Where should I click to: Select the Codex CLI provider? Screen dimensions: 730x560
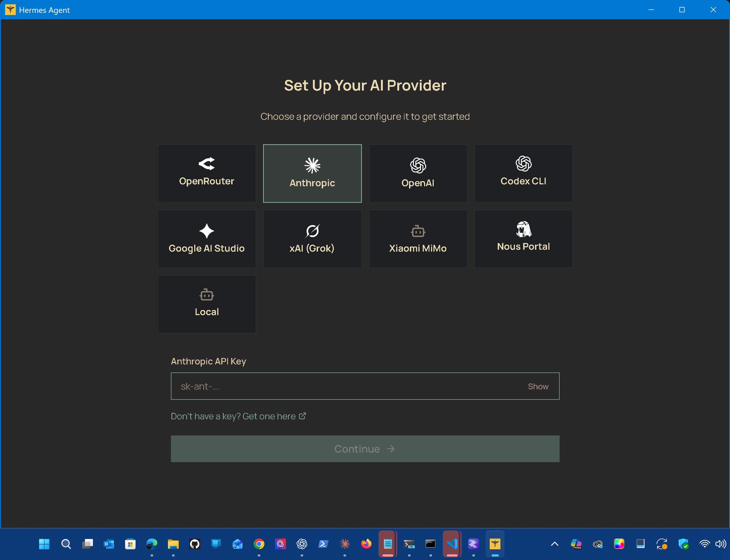[x=523, y=173]
